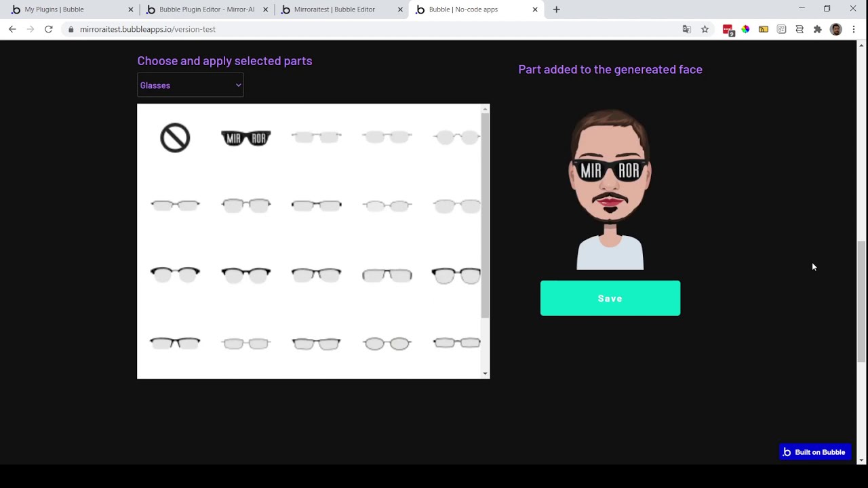Close the Mirroraitest Bubble Editor tab
Viewport: 868px width, 488px height.
tap(400, 9)
